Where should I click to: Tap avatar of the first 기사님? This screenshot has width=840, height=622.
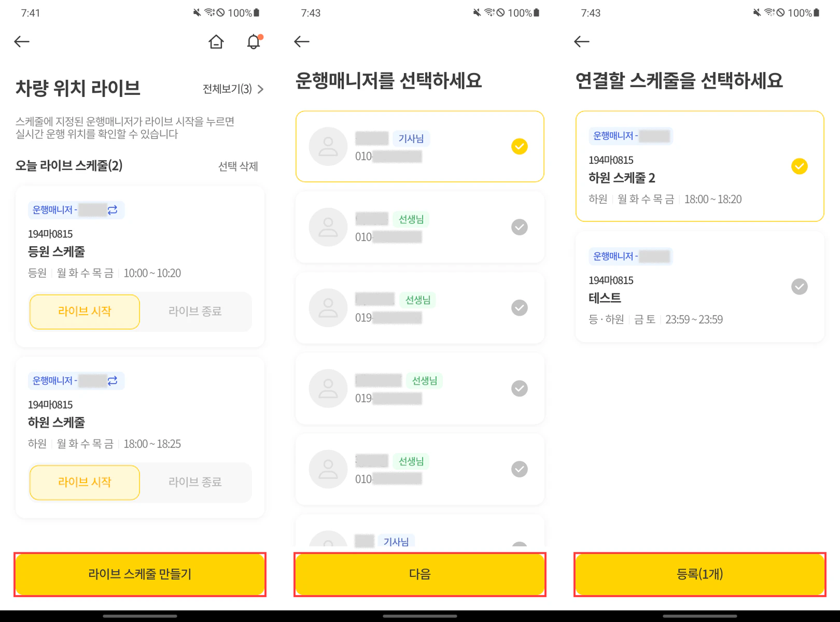coord(328,147)
